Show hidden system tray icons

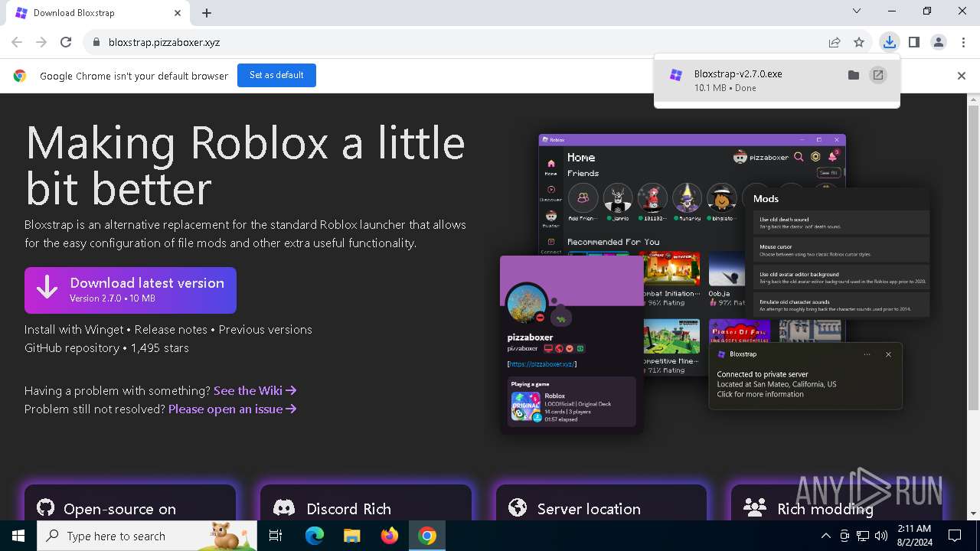825,536
